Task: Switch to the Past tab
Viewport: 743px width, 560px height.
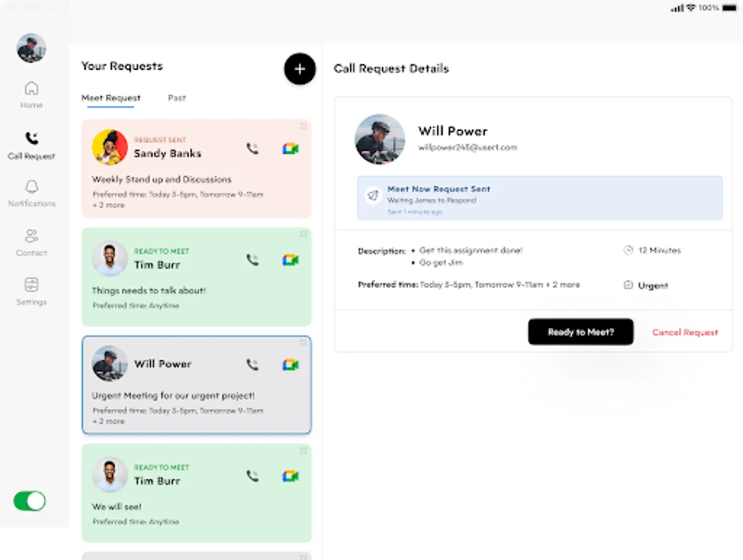Action: coord(177,98)
